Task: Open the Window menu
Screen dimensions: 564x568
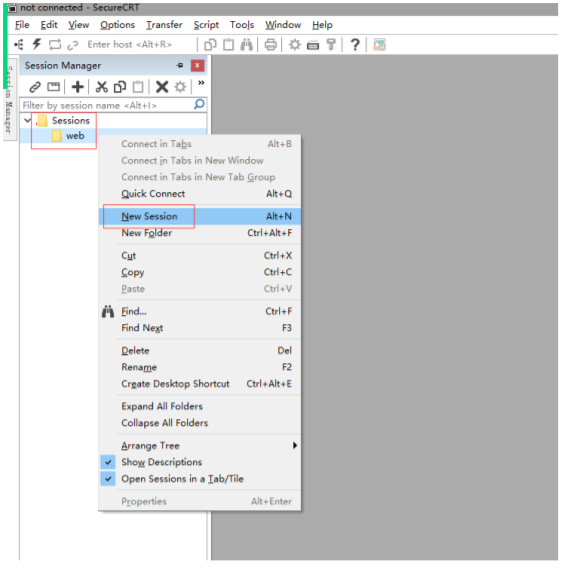Action: (283, 25)
